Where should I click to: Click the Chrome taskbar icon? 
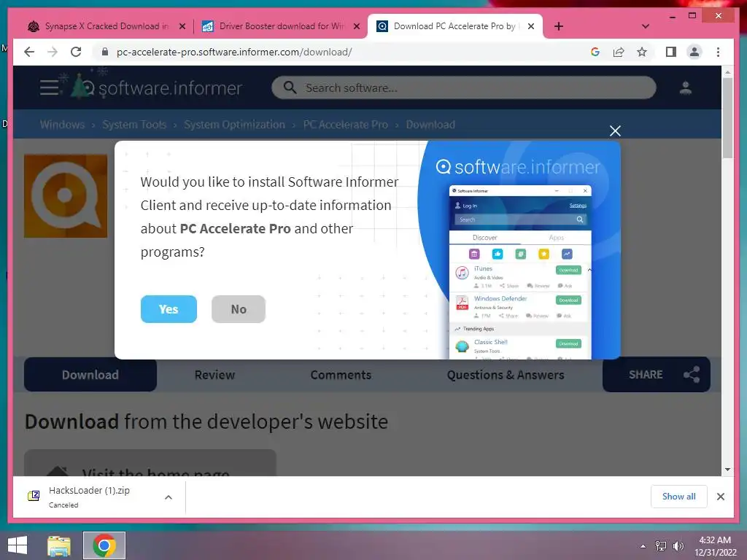click(x=104, y=545)
